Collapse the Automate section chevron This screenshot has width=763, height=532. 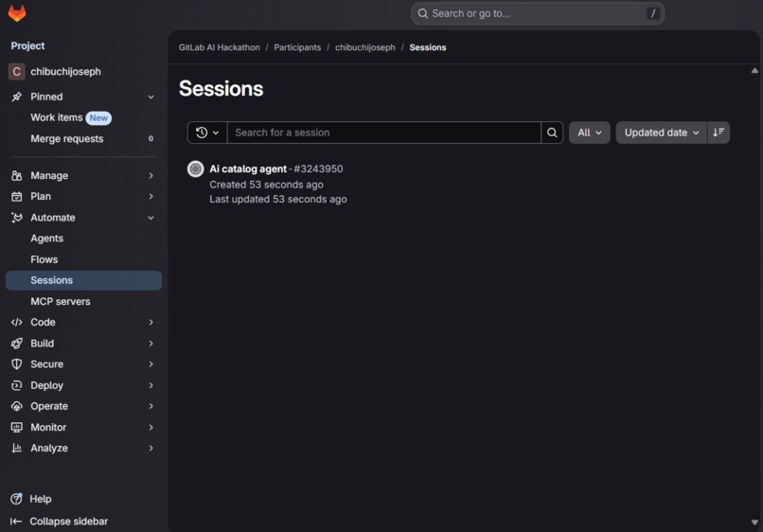(151, 218)
